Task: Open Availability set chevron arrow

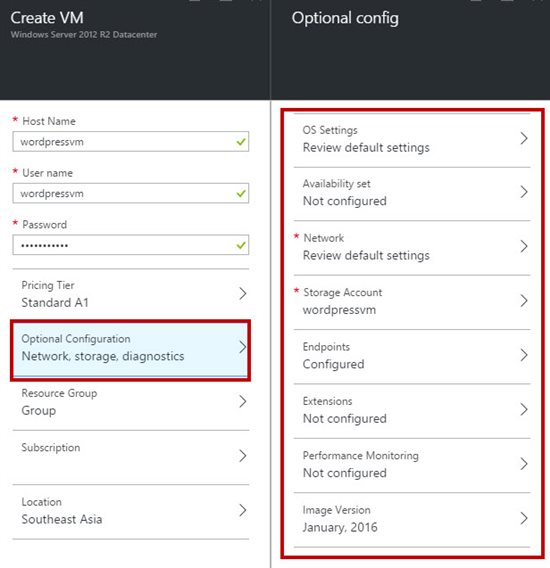Action: pyautogui.click(x=524, y=192)
